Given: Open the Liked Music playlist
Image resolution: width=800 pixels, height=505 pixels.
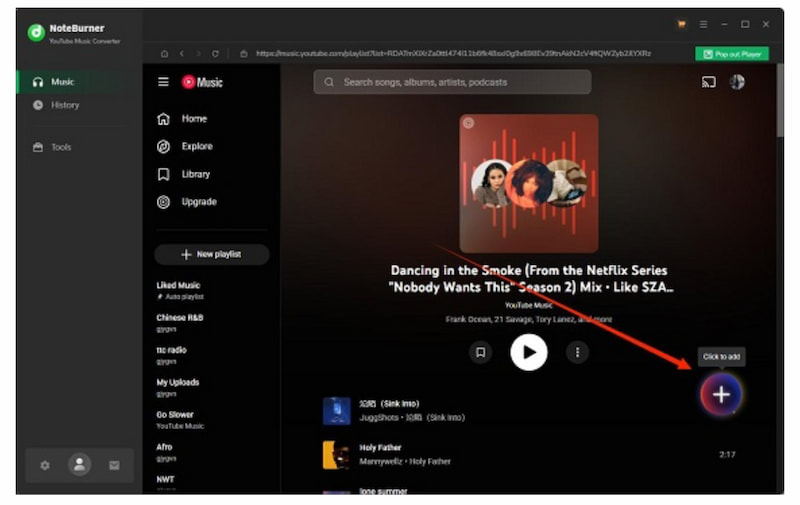Looking at the screenshot, I should click(x=211, y=290).
